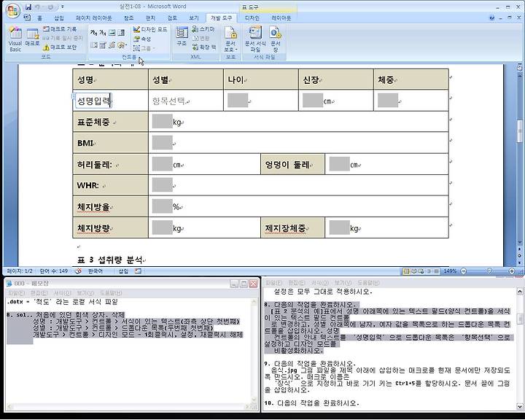Click gray form field under 나이
Viewport: 525px width, 420px height.
[238, 101]
